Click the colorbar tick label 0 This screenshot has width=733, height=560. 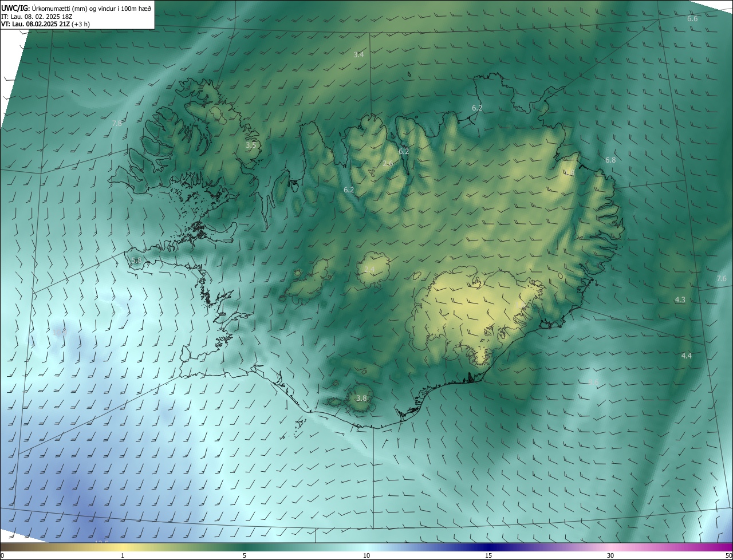(x=2, y=555)
